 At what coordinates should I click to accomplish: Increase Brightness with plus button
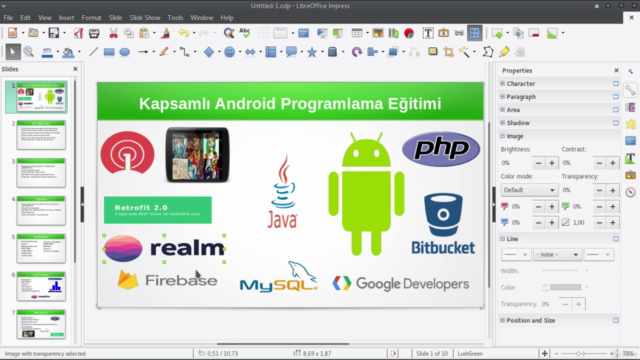pyautogui.click(x=552, y=163)
